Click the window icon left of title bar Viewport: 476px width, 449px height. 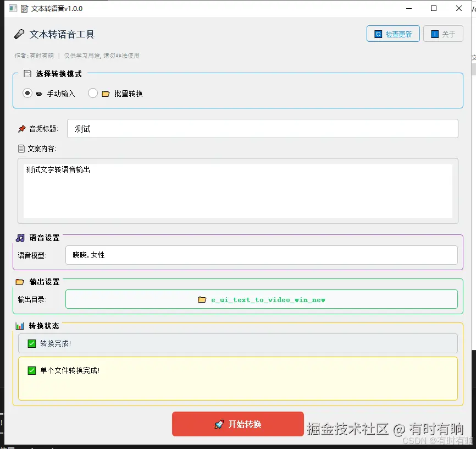[13, 8]
